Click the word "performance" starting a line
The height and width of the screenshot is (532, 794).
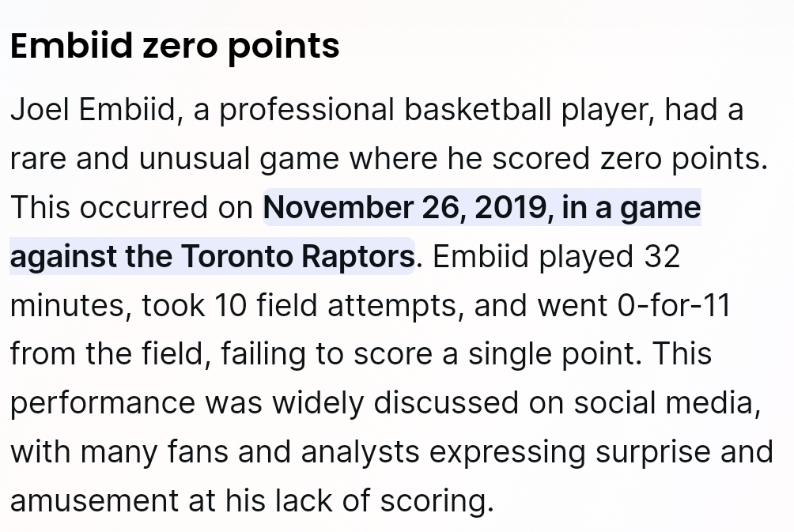[x=102, y=403]
